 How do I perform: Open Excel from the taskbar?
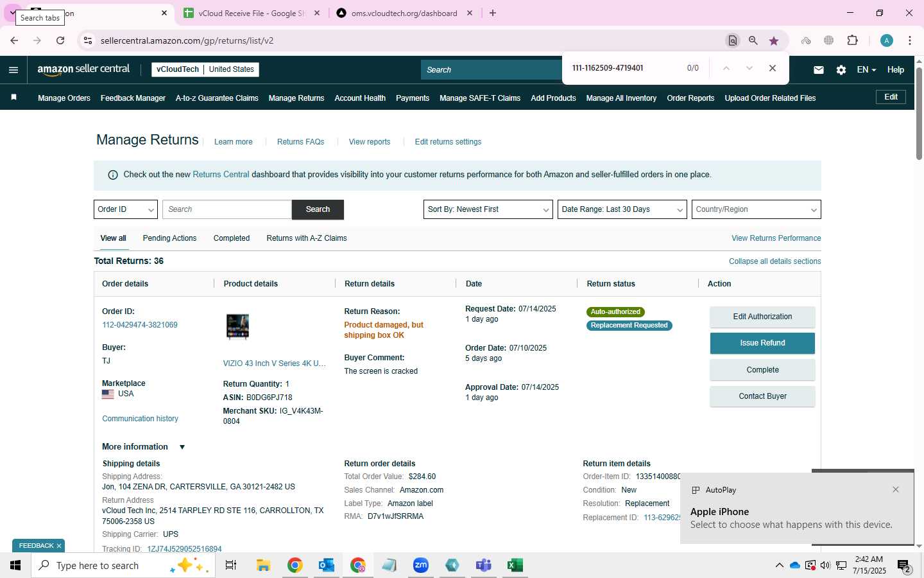pyautogui.click(x=515, y=565)
